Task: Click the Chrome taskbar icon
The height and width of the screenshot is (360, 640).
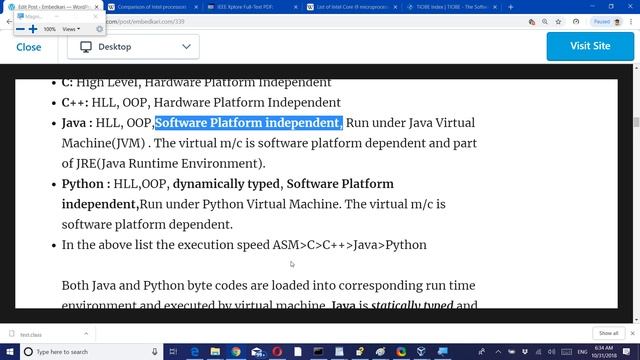Action: click(x=236, y=351)
